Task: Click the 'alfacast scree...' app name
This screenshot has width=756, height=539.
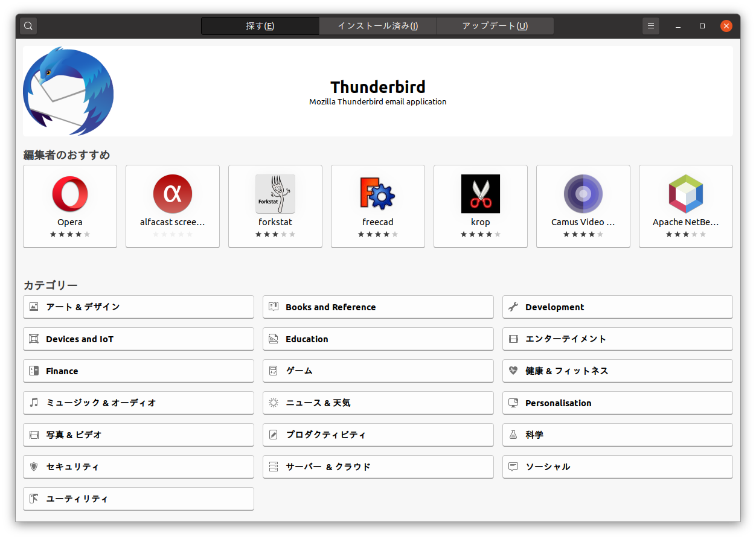Action: pos(173,222)
